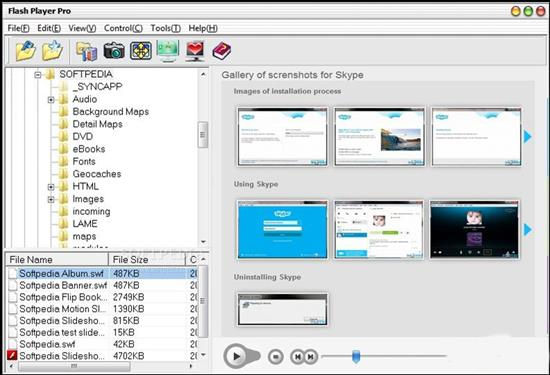Image resolution: width=550 pixels, height=375 pixels.
Task: Select the Background Maps folder
Action: [x=110, y=112]
